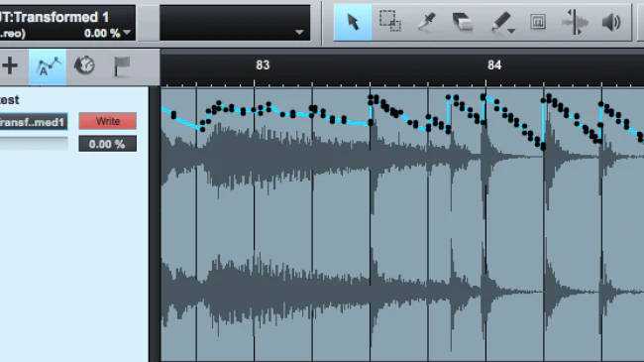Toggle the marker track flag icon
Viewport: 644px width, 362px height.
[x=122, y=65]
